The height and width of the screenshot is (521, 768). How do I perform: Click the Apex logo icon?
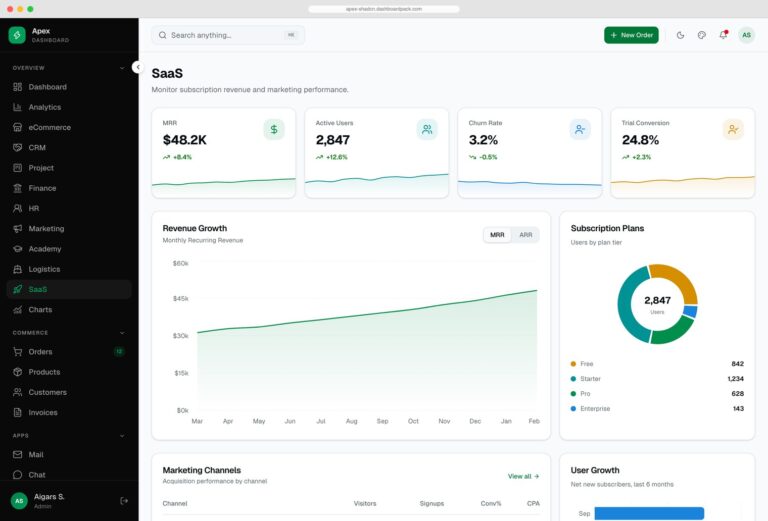[17, 35]
